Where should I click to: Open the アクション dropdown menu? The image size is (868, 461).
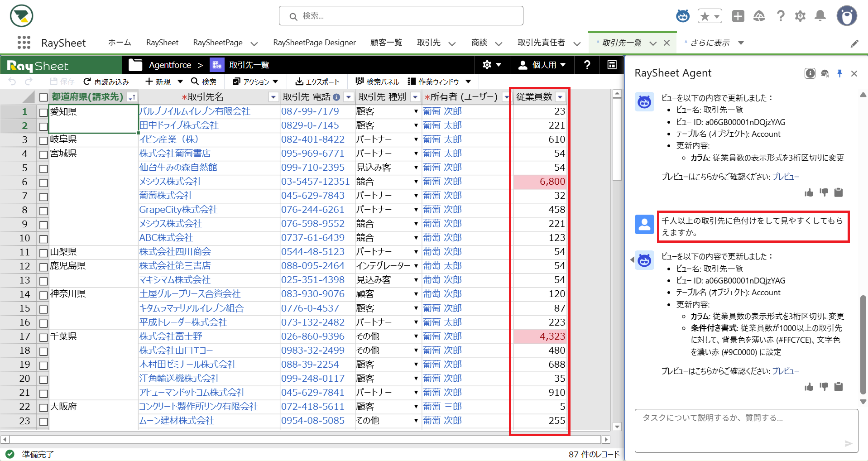(x=255, y=82)
